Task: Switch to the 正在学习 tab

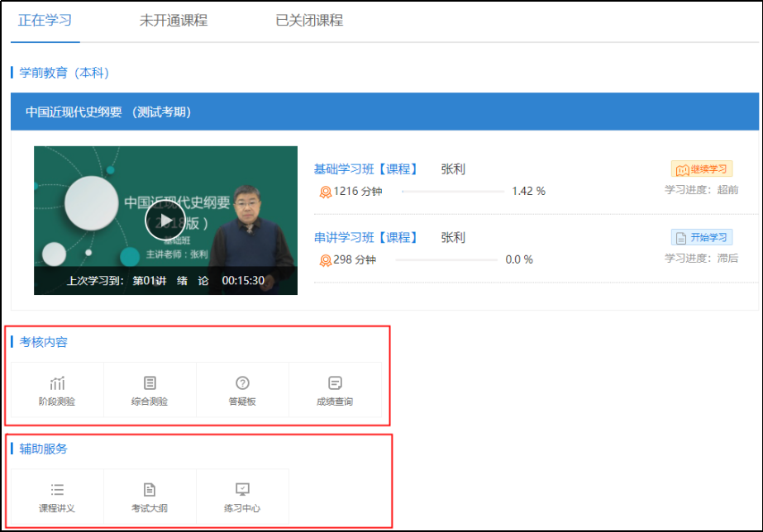Action: click(x=45, y=21)
